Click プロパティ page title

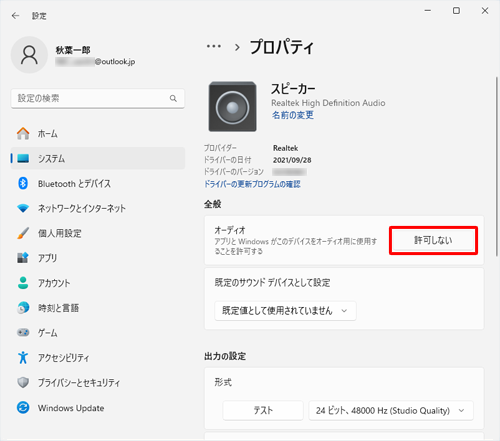(x=282, y=47)
